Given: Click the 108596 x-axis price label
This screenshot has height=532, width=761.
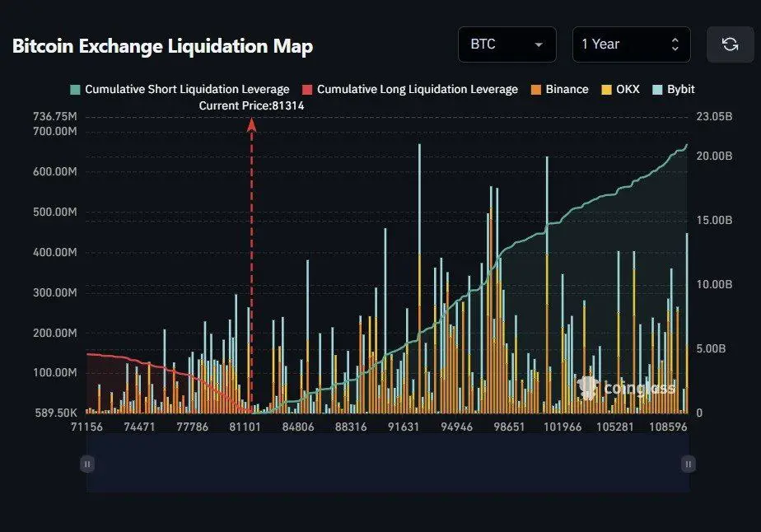Looking at the screenshot, I should click(668, 427).
